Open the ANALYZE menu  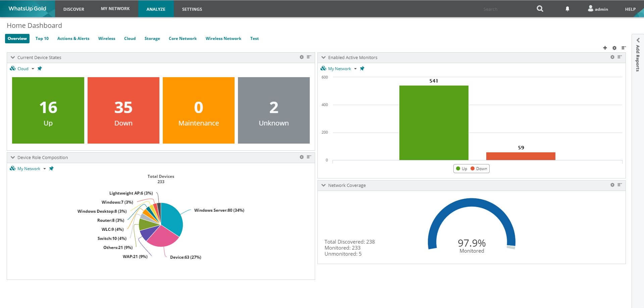[x=156, y=9]
